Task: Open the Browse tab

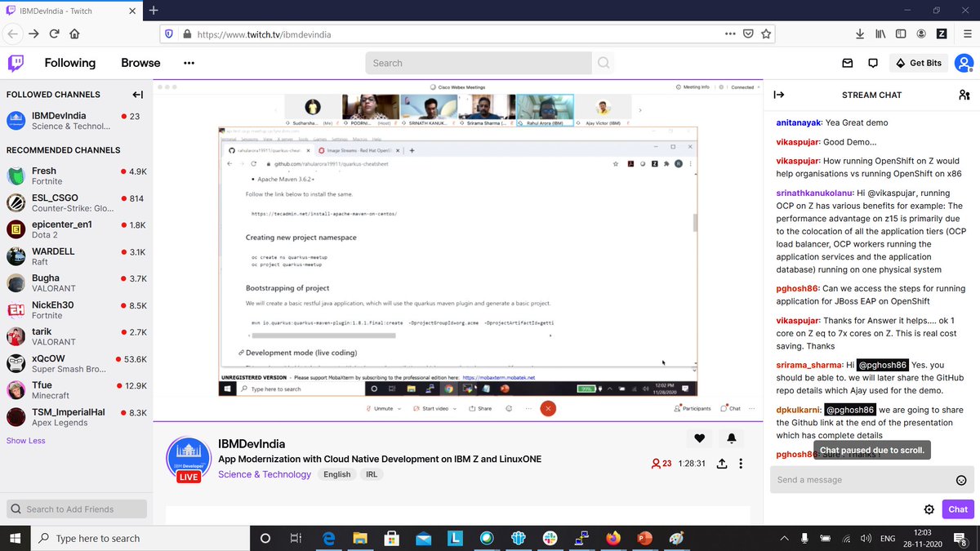Action: (140, 63)
